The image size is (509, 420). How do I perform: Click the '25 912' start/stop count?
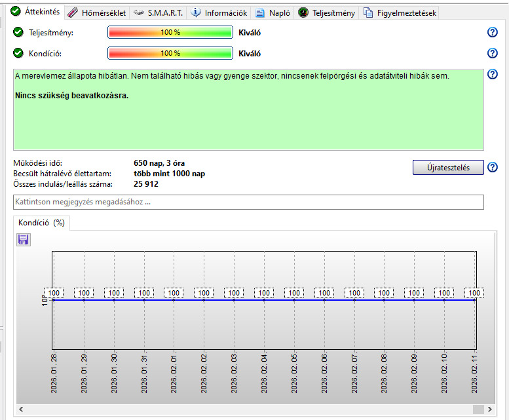pyautogui.click(x=145, y=184)
